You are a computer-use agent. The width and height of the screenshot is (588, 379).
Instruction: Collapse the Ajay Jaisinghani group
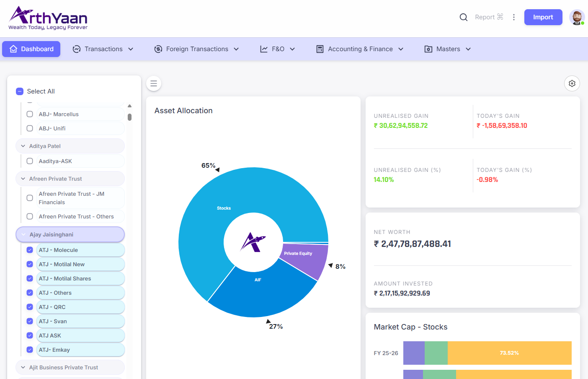click(x=23, y=235)
